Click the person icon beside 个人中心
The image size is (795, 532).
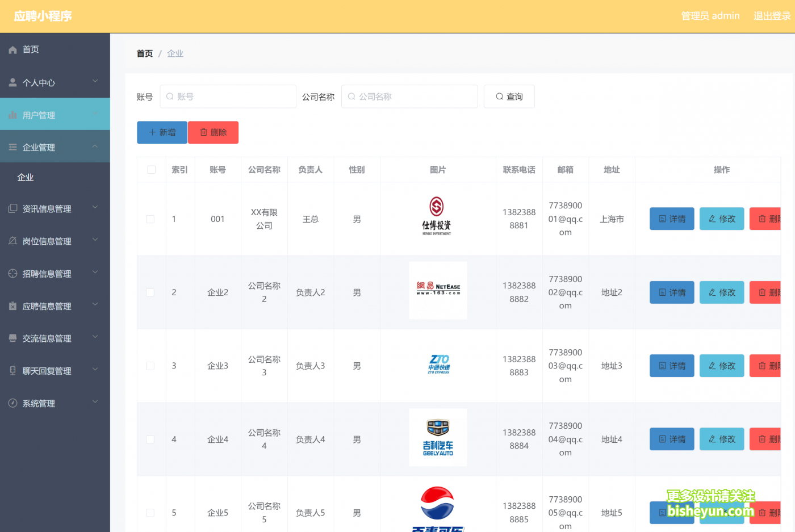tap(12, 82)
